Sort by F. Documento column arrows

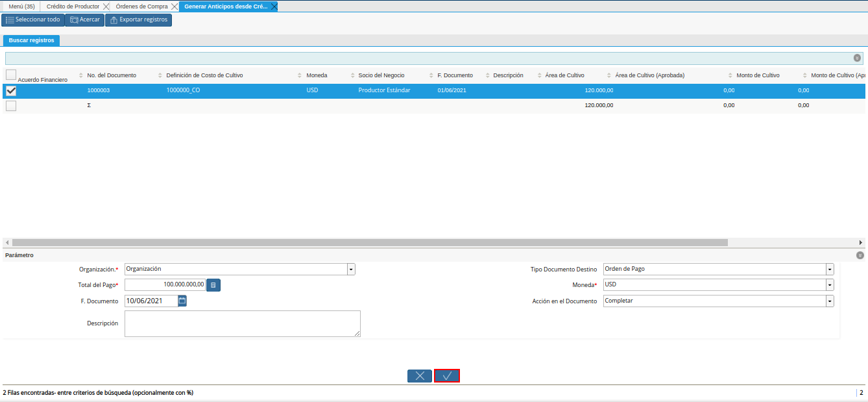tap(487, 75)
